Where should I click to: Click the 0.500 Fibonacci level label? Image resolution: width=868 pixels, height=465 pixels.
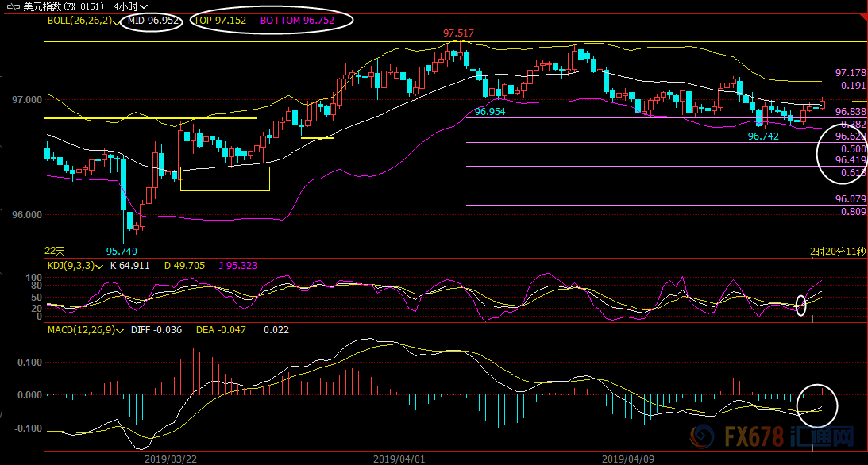853,148
